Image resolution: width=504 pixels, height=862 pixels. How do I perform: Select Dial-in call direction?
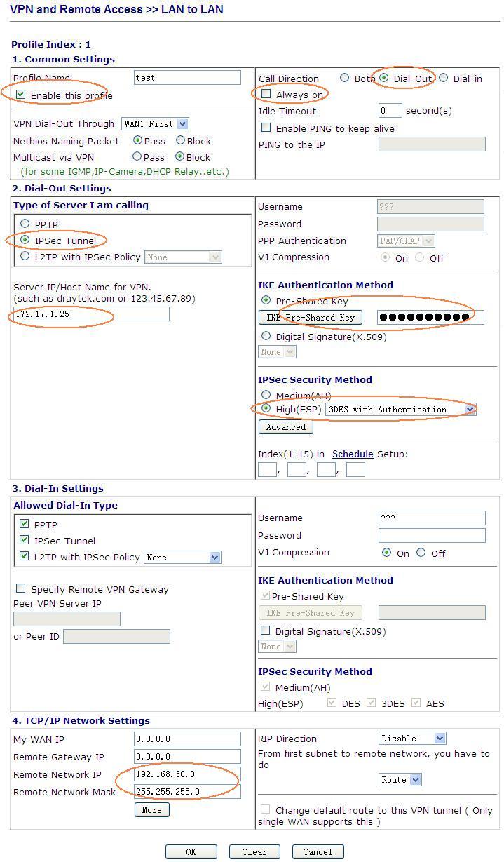444,78
